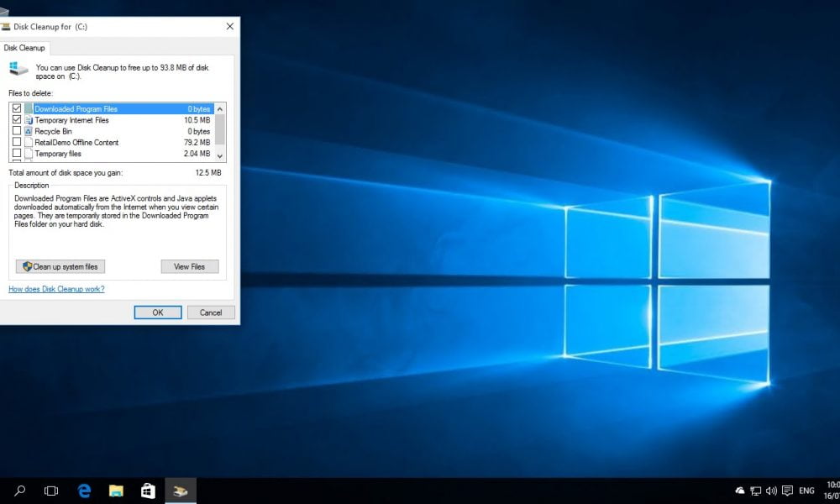Open the Windows Store from taskbar
The width and height of the screenshot is (840, 504).
point(148,490)
